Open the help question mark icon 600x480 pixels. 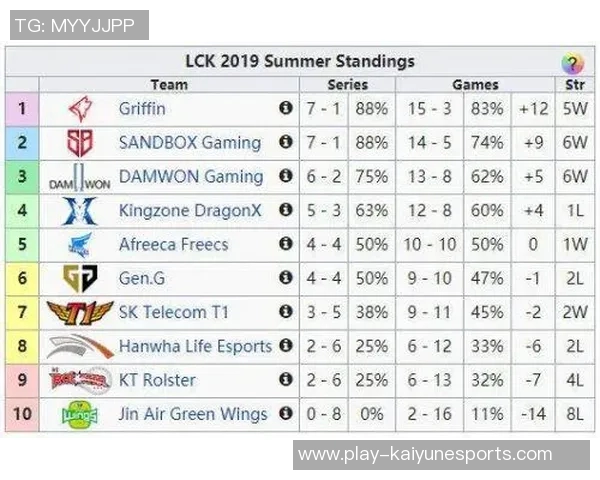click(572, 64)
